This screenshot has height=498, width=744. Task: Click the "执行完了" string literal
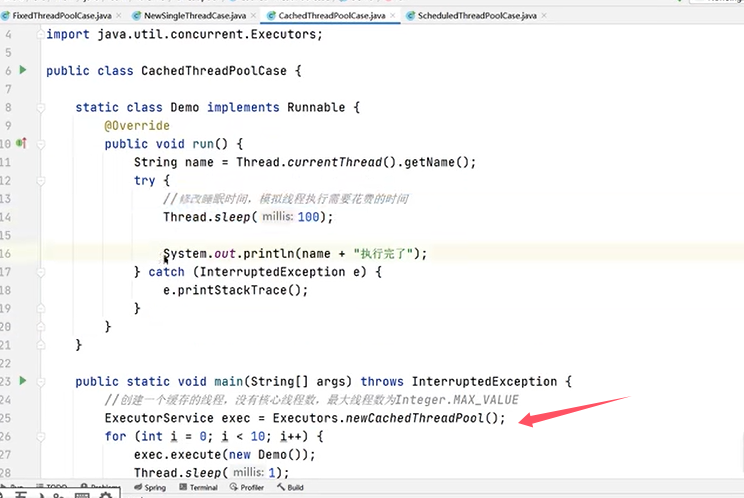point(383,254)
